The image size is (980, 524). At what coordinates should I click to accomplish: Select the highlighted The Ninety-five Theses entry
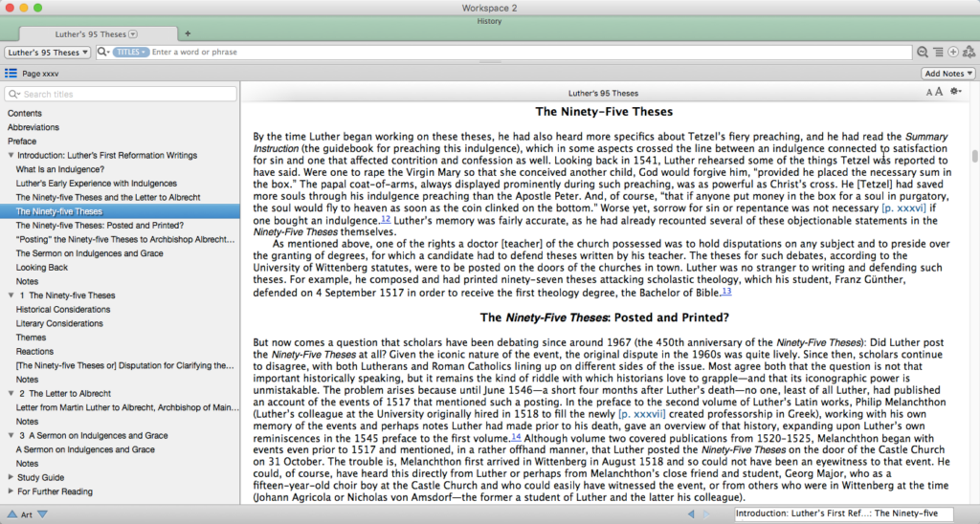click(120, 211)
